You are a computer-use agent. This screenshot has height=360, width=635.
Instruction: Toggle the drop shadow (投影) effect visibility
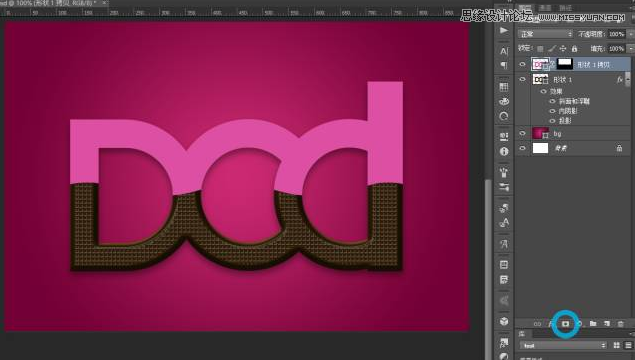[x=552, y=121]
